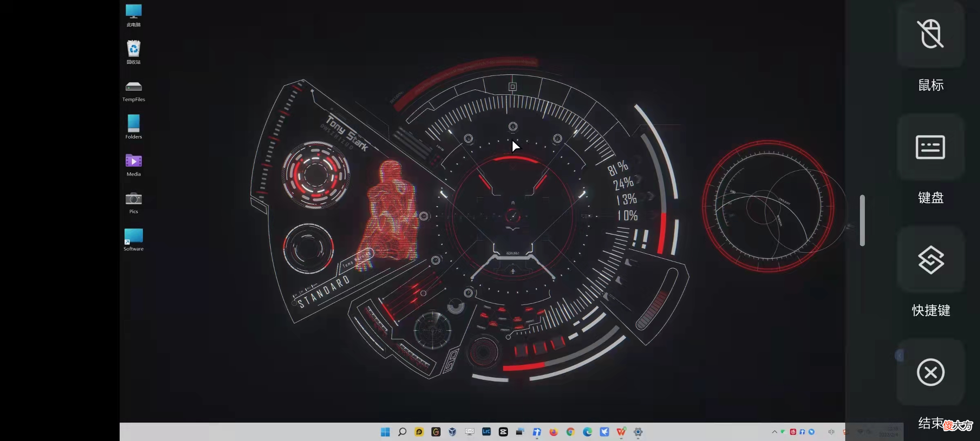Select the Pics camera desktop icon
This screenshot has height=441, width=980.
point(134,203)
